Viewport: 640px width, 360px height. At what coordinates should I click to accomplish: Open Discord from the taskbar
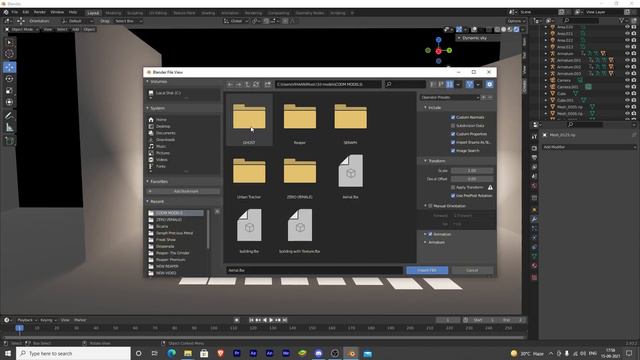(318, 353)
